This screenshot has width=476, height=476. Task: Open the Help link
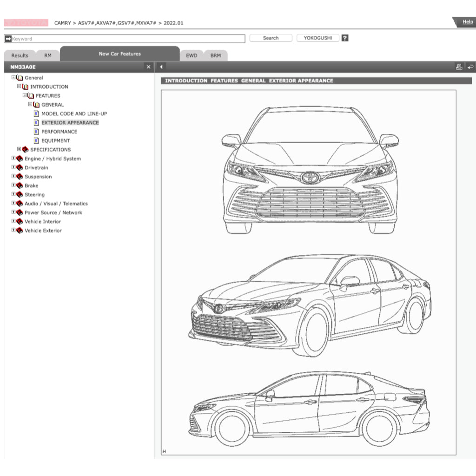[467, 22]
